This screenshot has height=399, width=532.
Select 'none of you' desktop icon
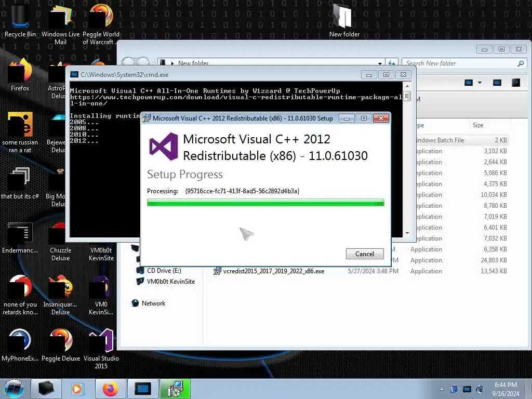click(x=20, y=295)
